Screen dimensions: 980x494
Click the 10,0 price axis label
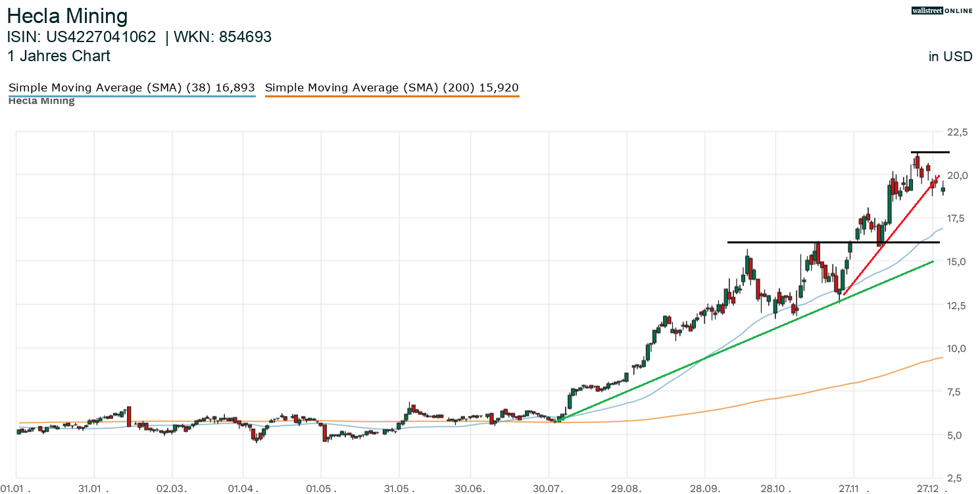point(958,348)
